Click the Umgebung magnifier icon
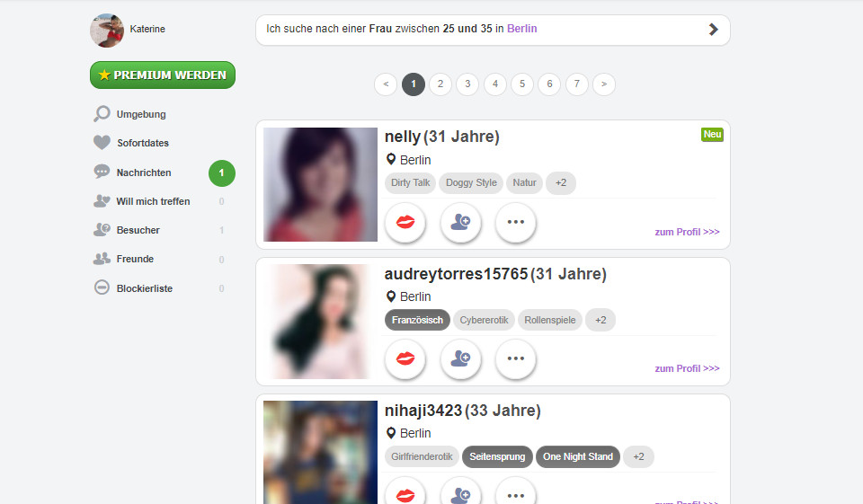Viewport: 863px width, 504px height. click(102, 114)
